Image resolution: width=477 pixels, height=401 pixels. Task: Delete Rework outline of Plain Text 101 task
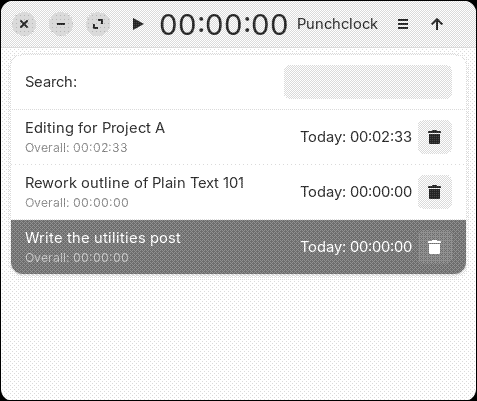(x=435, y=192)
